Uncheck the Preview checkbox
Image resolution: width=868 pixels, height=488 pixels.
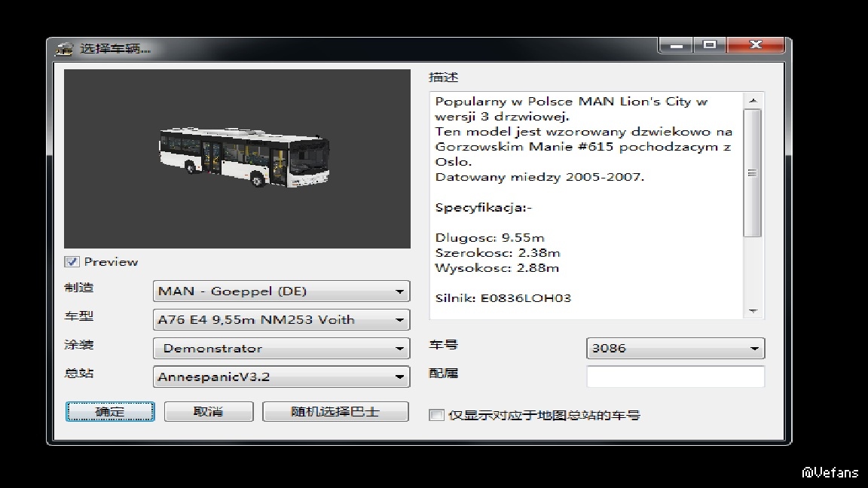click(x=72, y=262)
